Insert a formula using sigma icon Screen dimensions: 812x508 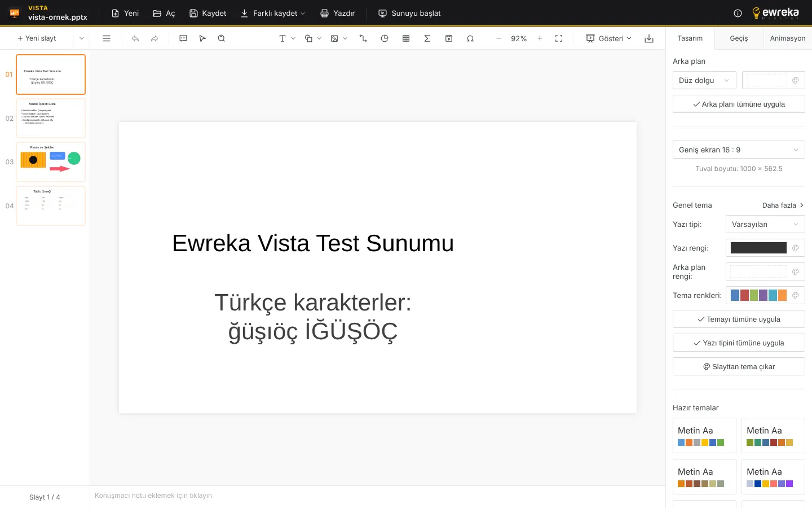(427, 38)
